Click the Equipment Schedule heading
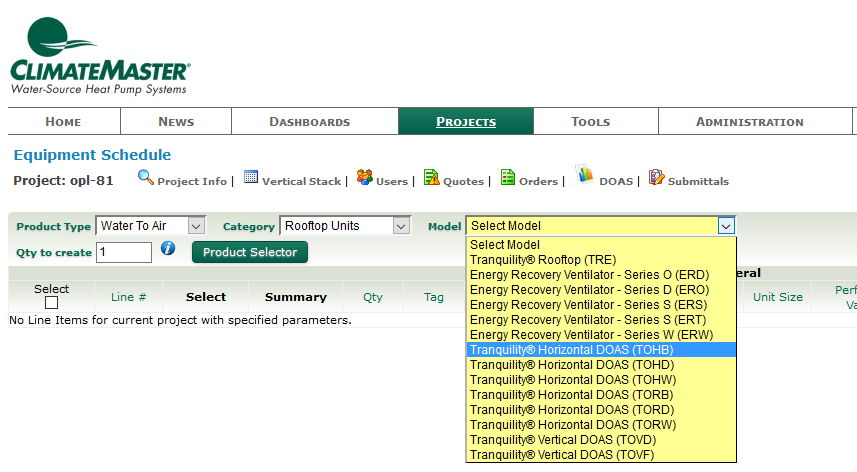The height and width of the screenshot is (472, 857). click(x=92, y=155)
